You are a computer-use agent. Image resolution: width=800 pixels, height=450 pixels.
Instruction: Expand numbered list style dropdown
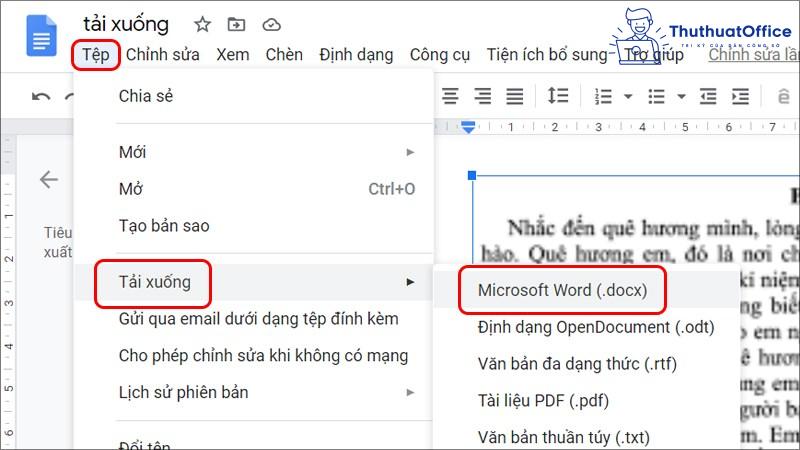point(629,96)
